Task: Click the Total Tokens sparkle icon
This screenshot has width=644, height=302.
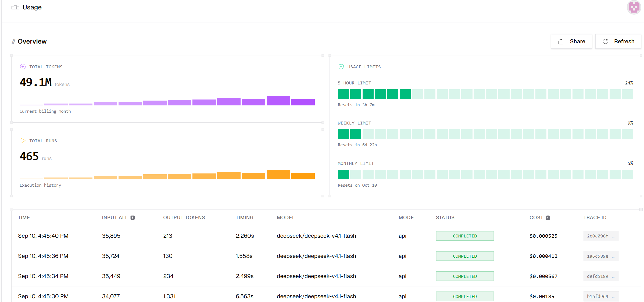Action: pyautogui.click(x=23, y=67)
